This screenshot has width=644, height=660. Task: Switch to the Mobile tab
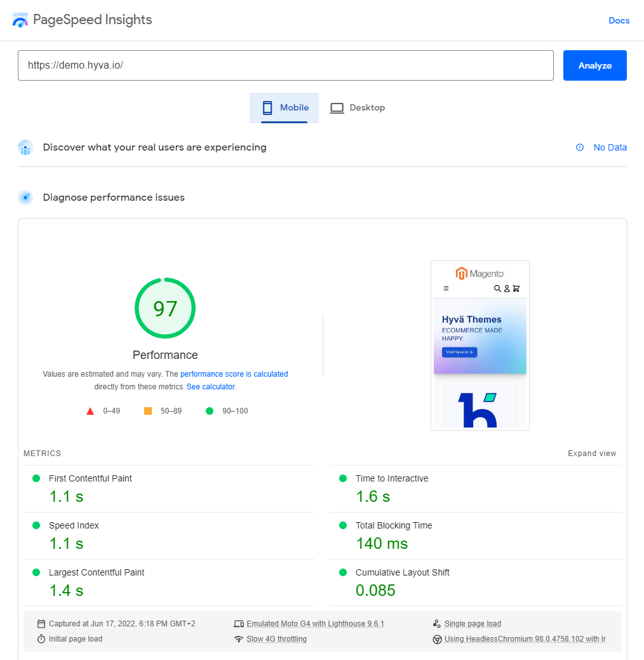click(x=285, y=108)
